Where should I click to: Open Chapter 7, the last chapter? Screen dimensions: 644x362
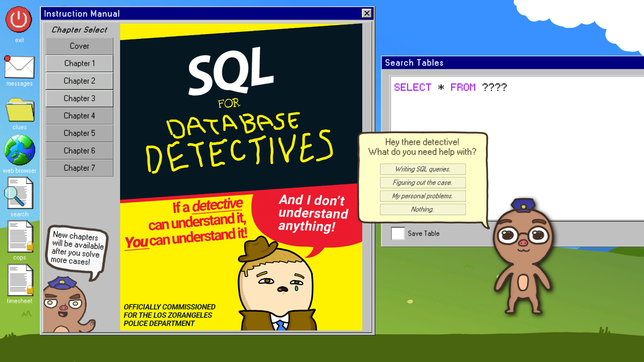(x=79, y=168)
